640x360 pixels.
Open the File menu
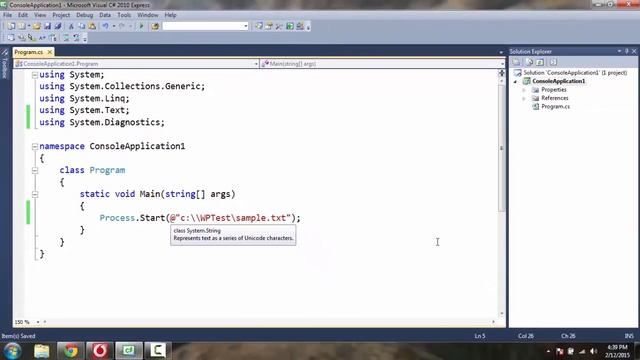pyautogui.click(x=7, y=15)
